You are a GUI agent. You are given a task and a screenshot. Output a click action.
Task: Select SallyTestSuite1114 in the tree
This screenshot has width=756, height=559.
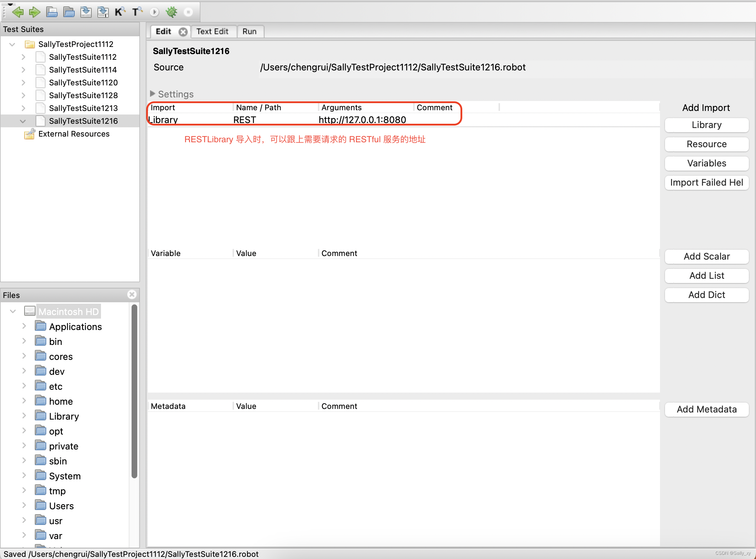click(83, 70)
